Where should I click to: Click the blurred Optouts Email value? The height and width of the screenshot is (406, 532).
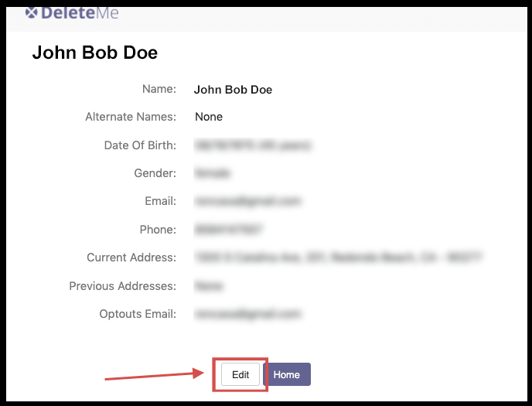[247, 314]
